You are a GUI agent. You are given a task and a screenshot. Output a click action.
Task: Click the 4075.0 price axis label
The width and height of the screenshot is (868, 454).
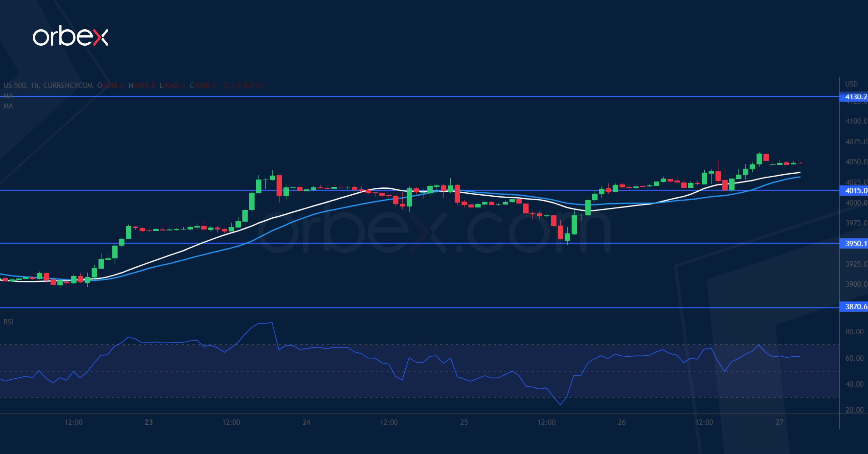[x=856, y=142]
